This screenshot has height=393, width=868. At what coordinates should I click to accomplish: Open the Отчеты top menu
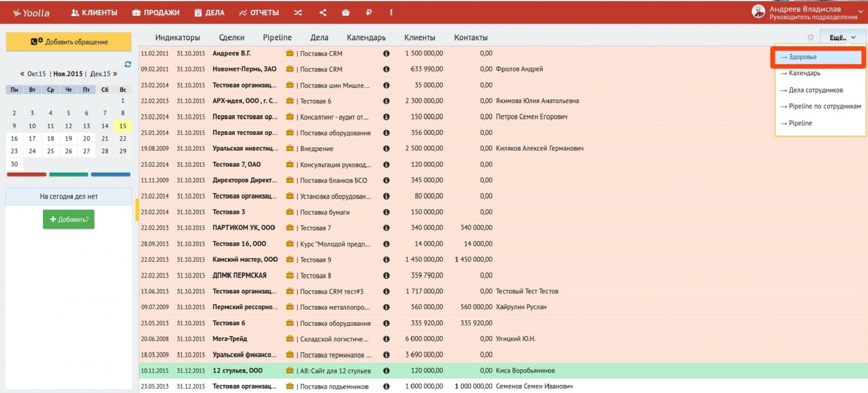point(259,12)
